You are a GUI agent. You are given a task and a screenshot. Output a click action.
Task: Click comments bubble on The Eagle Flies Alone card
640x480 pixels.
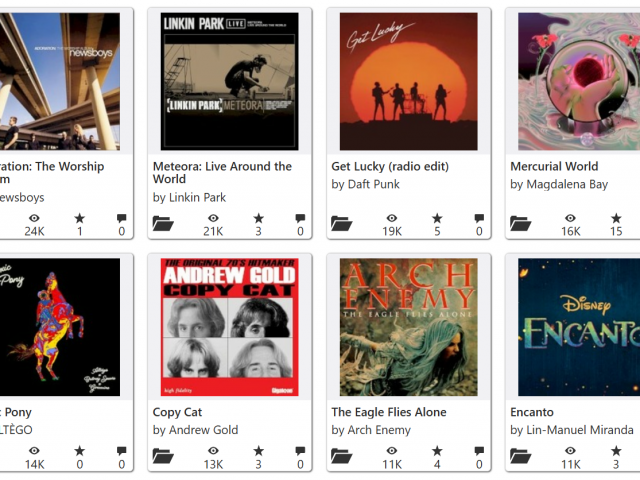[x=479, y=451]
